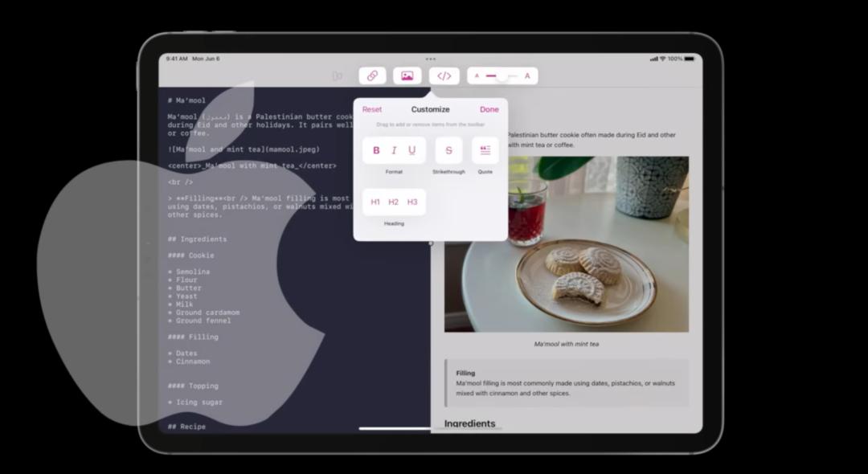Tap the code block toolbar icon

click(x=444, y=76)
